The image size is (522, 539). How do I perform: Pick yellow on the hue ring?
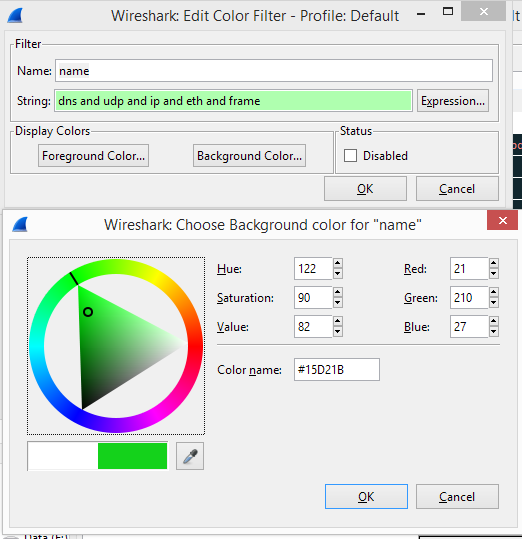(156, 277)
